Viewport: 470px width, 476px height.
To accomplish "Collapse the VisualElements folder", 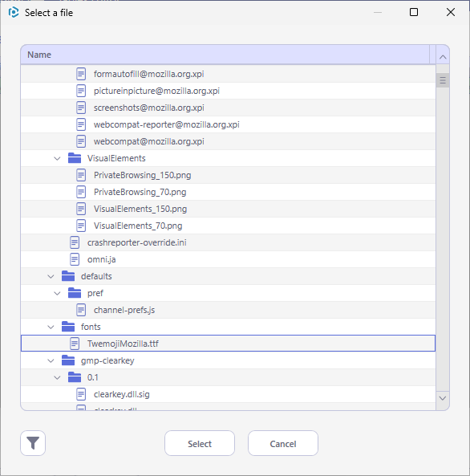I will pos(57,158).
